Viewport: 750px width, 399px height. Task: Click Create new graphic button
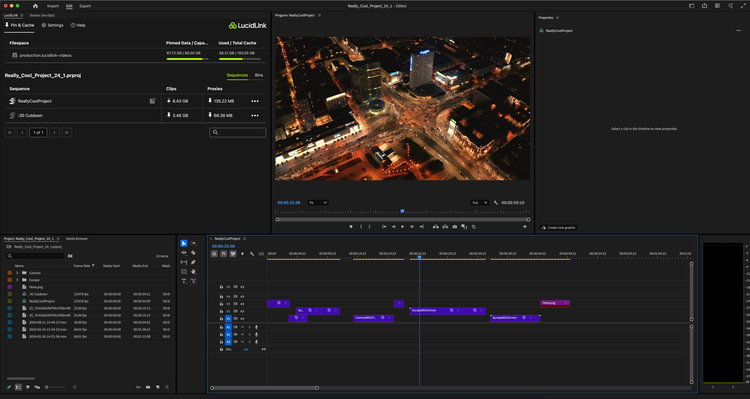[x=559, y=228]
